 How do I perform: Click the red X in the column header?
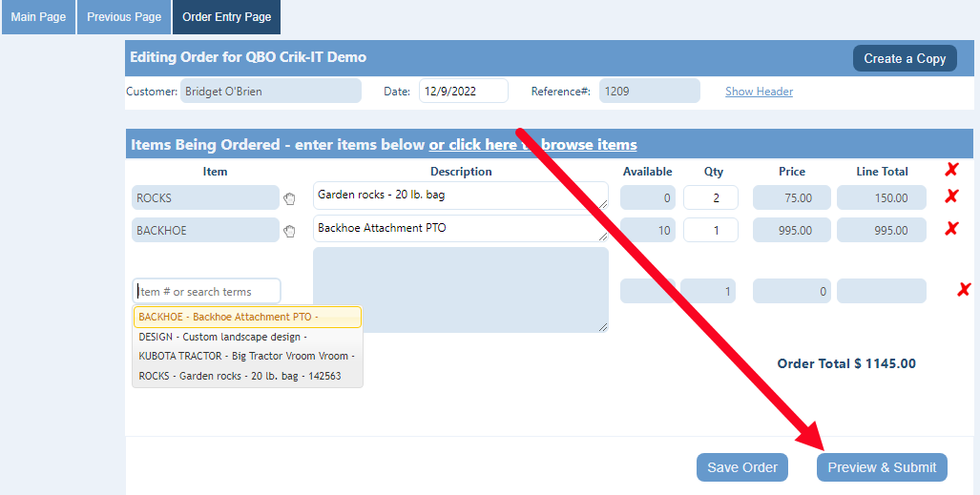pyautogui.click(x=950, y=170)
